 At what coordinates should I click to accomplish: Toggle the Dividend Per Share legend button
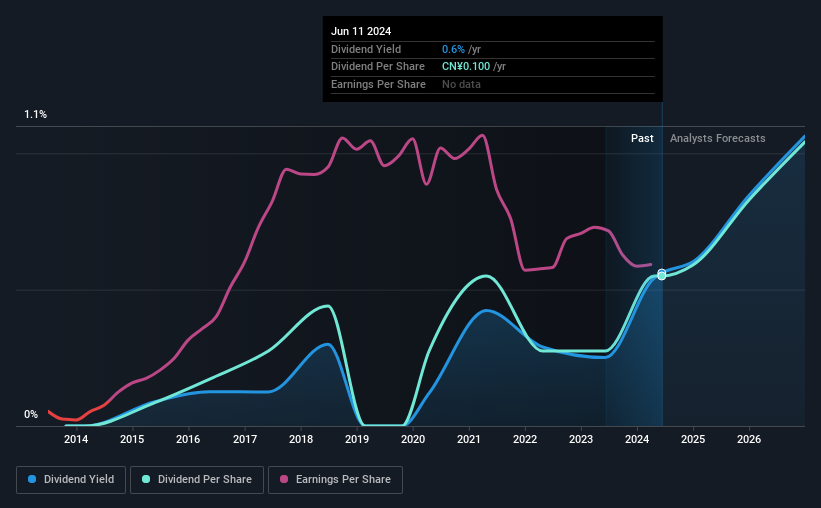[197, 480]
